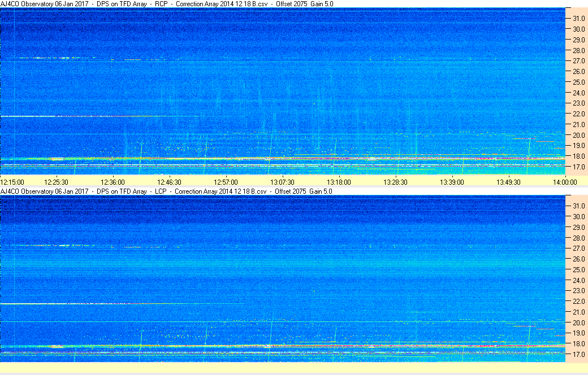Viewport: 588px width, 375px height.
Task: Click the 12:46:30 time label
Action: [x=169, y=182]
